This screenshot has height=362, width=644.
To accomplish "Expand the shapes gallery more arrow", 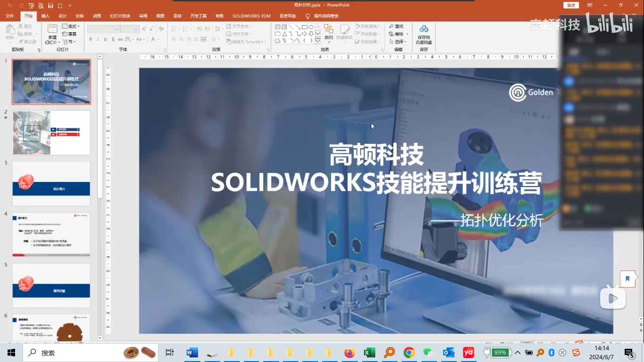I will point(318,41).
